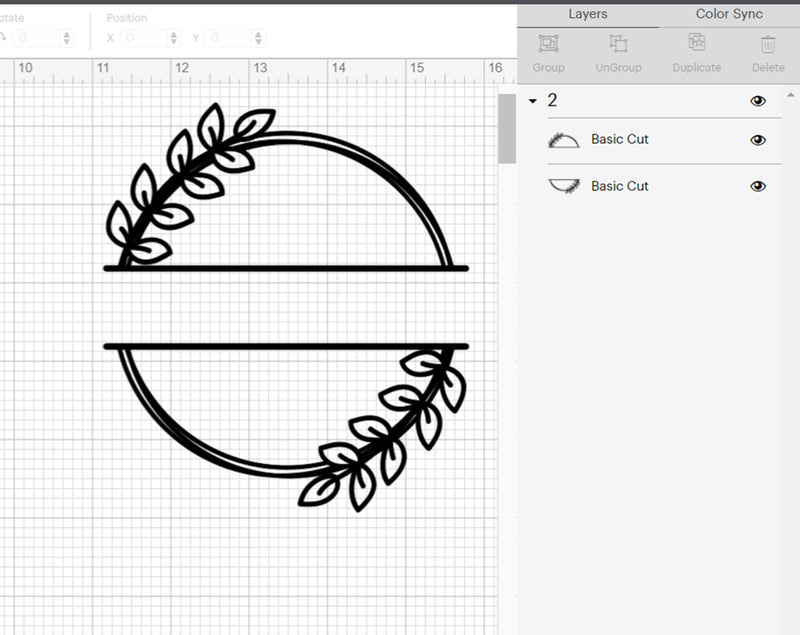Viewport: 800px width, 635px height.
Task: Collapse the group 2 layer arrow
Action: pos(533,101)
